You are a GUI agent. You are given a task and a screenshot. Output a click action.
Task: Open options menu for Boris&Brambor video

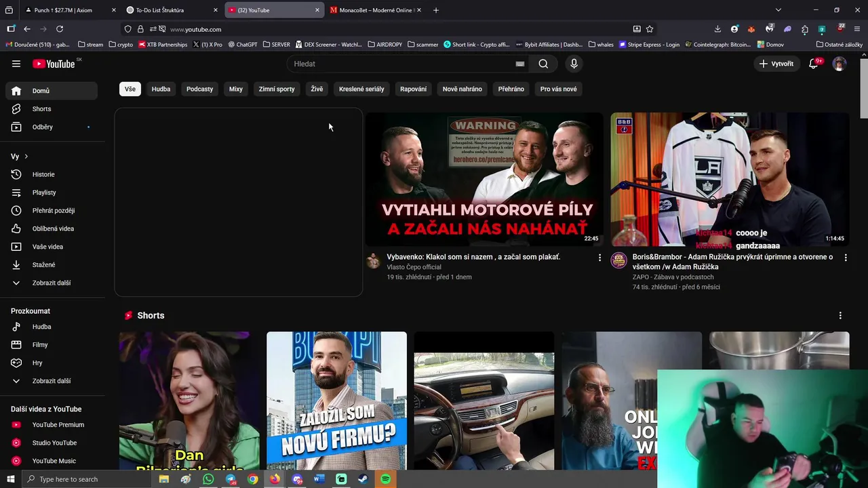pos(846,258)
